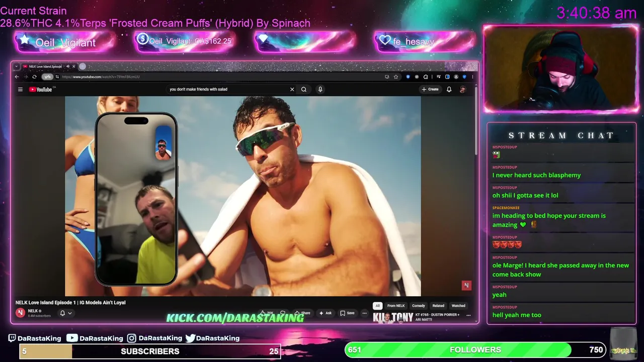
Task: Mute the NELK Love Island tab audio
Action: pyautogui.click(x=68, y=66)
